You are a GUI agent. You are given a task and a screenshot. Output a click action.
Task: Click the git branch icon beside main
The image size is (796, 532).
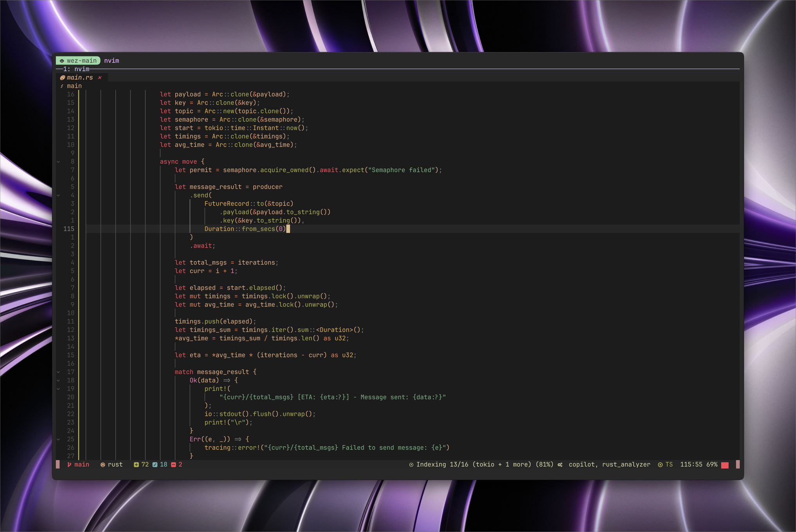coord(69,465)
